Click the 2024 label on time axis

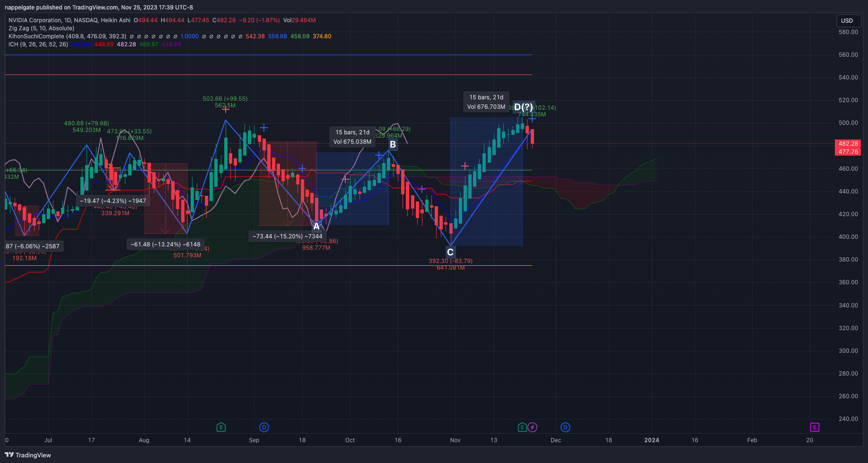(652, 440)
